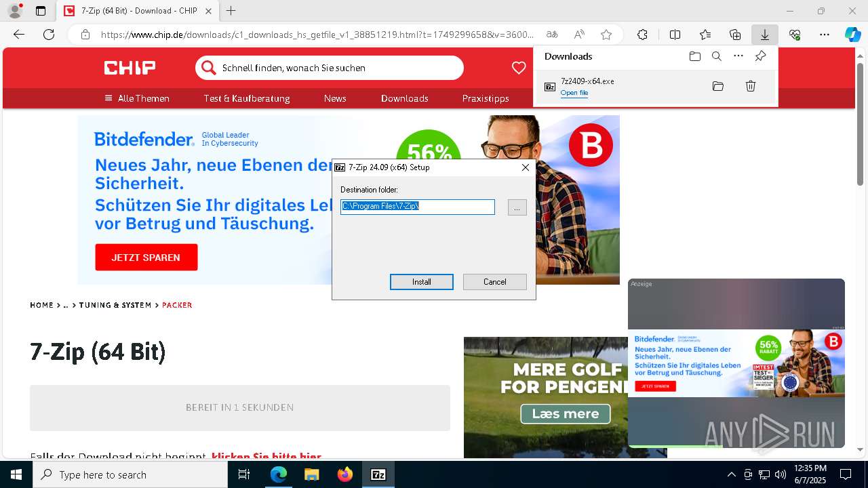Open the Edge profile icon
The height and width of the screenshot is (488, 868).
[15, 11]
